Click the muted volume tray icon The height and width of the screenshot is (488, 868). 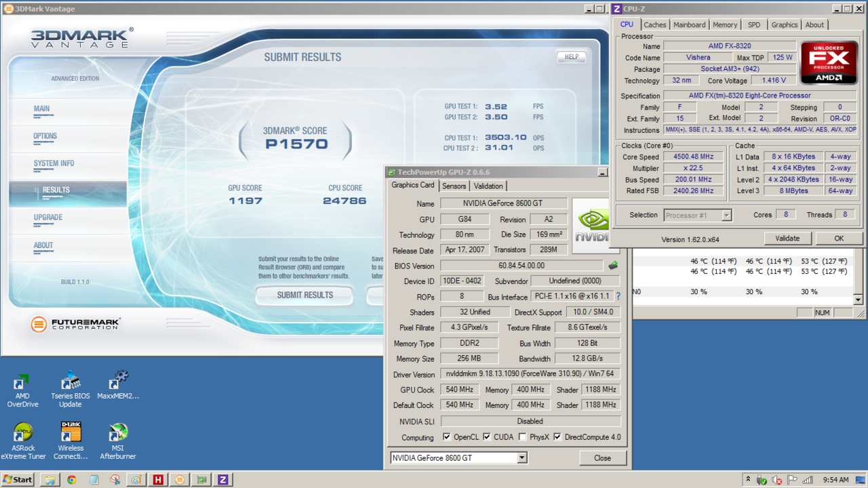777,479
